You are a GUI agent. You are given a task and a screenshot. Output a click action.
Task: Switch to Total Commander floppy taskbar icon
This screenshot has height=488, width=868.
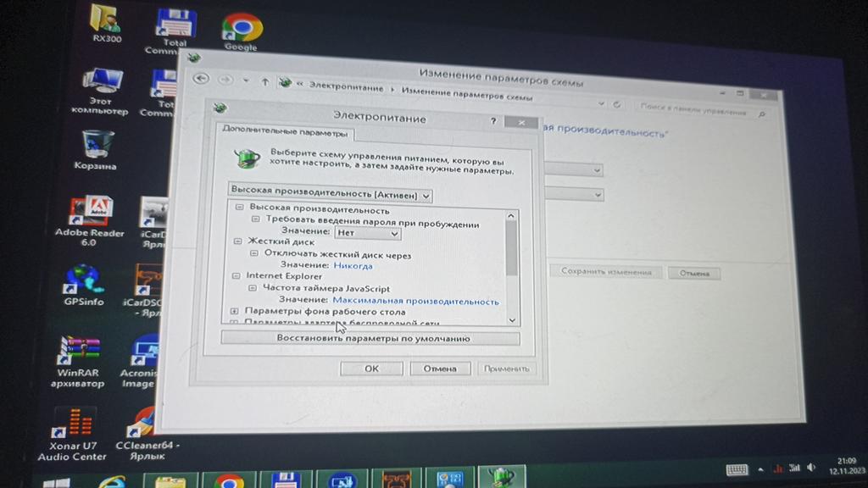click(287, 480)
